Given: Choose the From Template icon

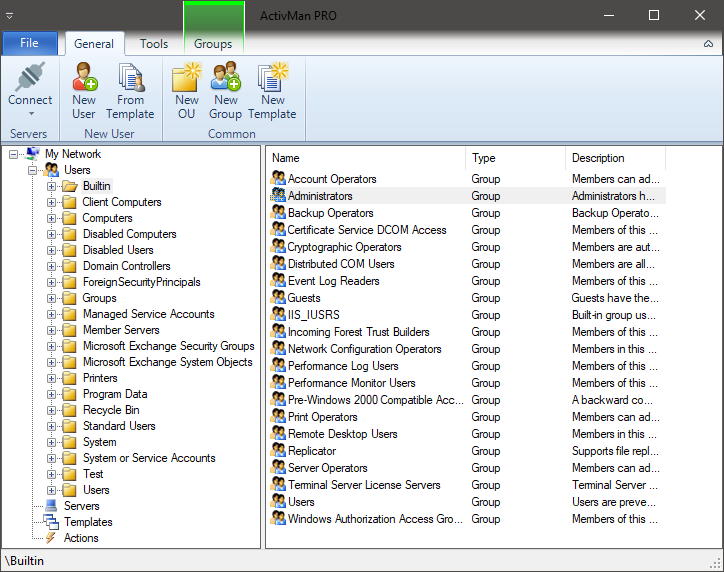Looking at the screenshot, I should (131, 77).
